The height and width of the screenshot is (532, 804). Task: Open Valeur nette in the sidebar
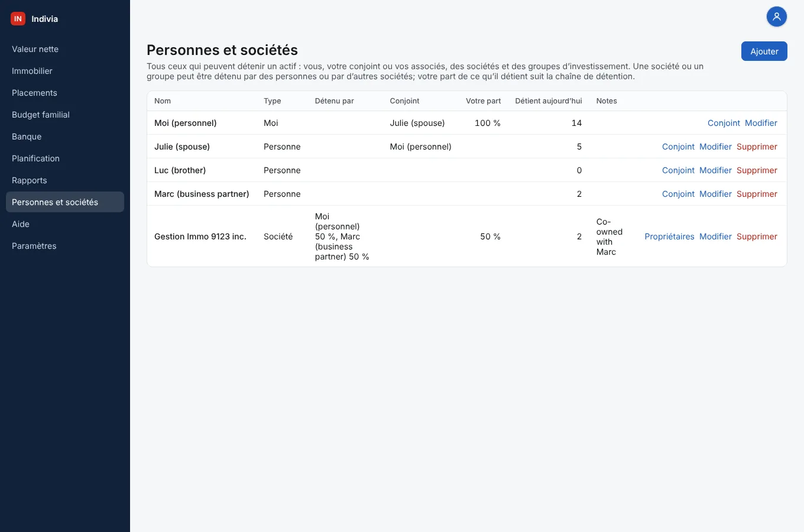(65, 49)
